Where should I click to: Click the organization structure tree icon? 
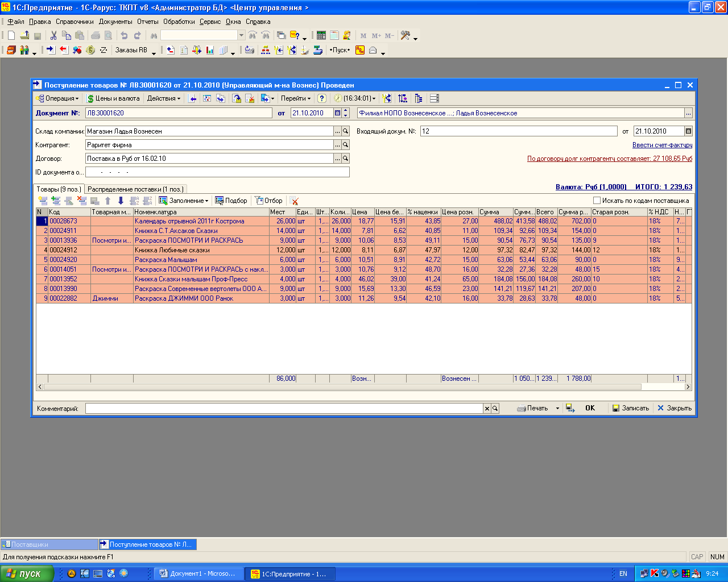266,50
